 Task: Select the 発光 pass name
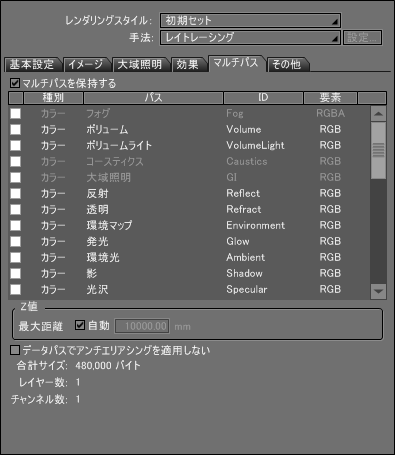97,241
